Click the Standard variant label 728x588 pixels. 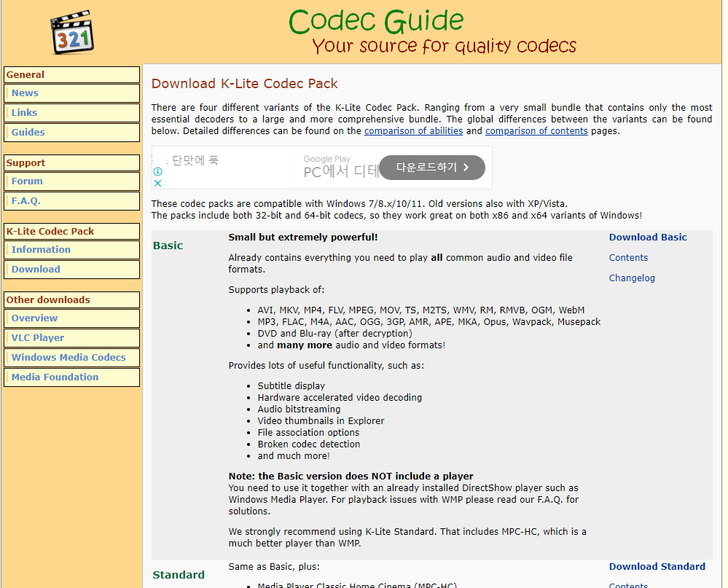[x=179, y=575]
